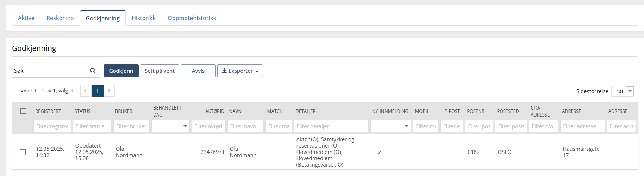Go to previous page arrow
This screenshot has height=176, width=644.
(86, 91)
